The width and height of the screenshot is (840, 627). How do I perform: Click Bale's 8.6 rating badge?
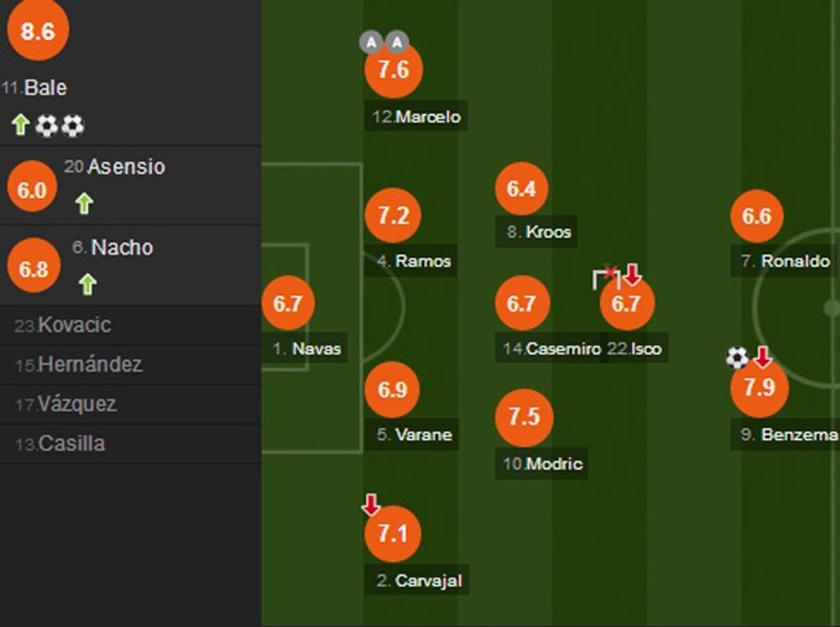click(x=38, y=32)
